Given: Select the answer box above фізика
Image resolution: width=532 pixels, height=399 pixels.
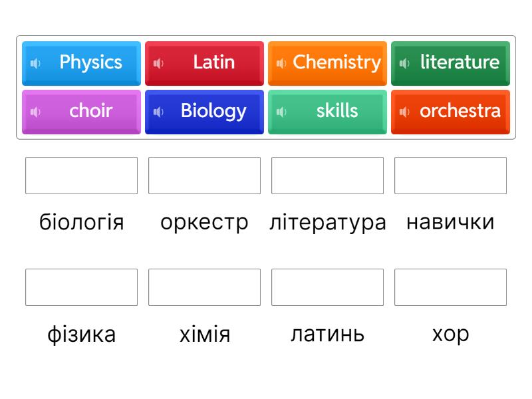Looking at the screenshot, I should [x=81, y=287].
